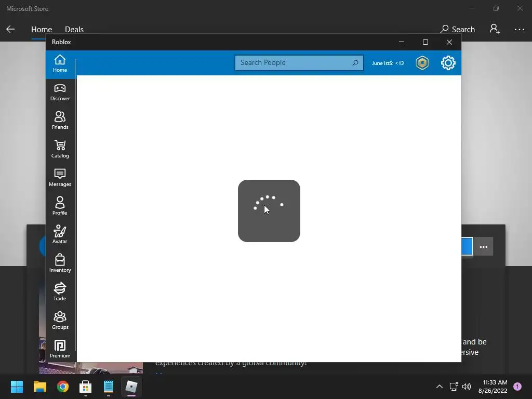Show hidden system tray icons
This screenshot has width=532, height=399.
coord(440,387)
